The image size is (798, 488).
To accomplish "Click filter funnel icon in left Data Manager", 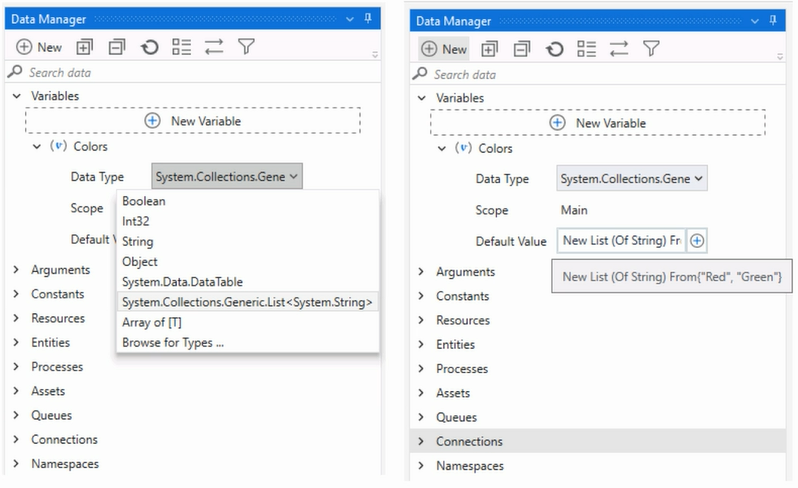I will [246, 47].
